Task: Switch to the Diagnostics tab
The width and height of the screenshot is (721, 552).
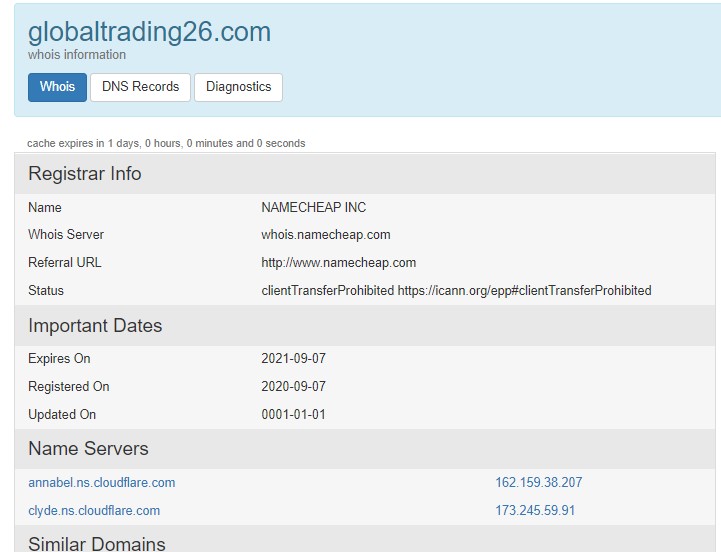Action: click(x=238, y=87)
